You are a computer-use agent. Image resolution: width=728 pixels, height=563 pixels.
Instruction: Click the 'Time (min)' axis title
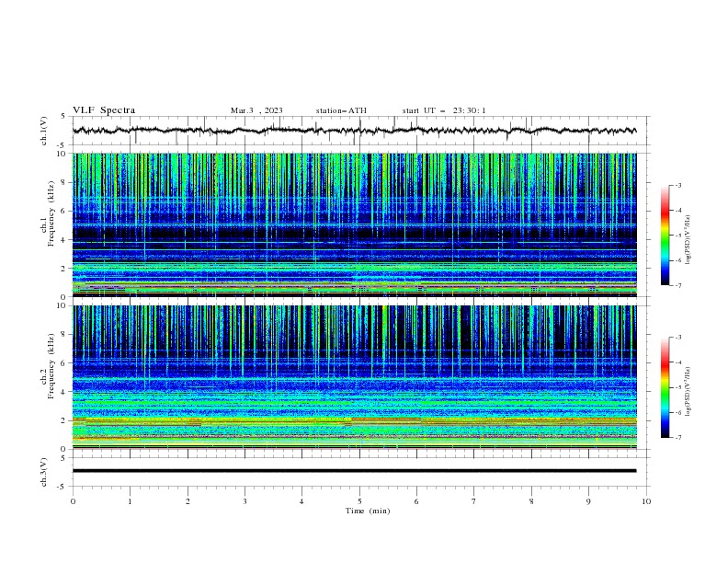point(368,511)
